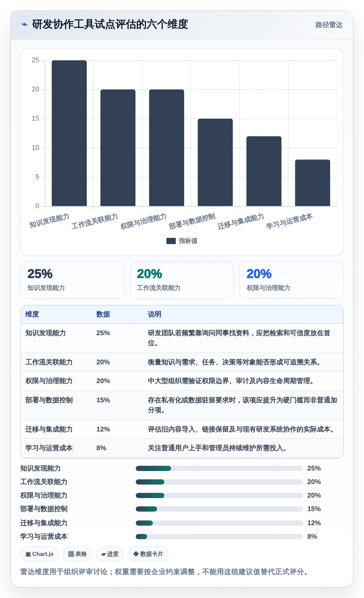Select the 迁移与集成能力 bar in chart
Image resolution: width=364 pixels, height=598 pixels.
[x=264, y=171]
